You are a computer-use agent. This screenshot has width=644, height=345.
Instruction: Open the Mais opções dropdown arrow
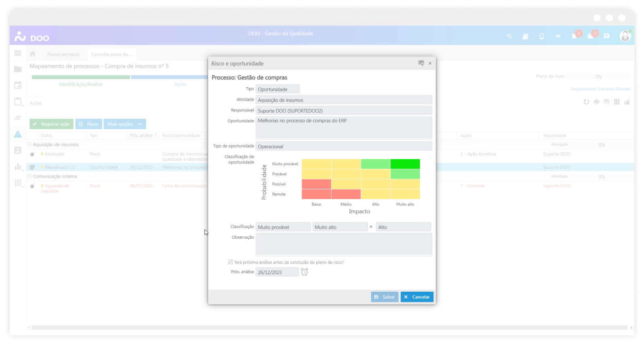(x=140, y=124)
